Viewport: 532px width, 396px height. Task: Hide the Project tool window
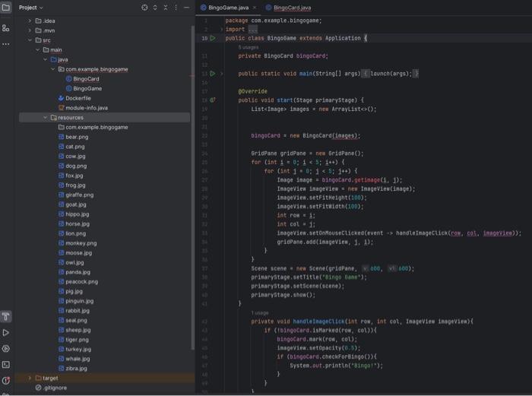tap(186, 8)
